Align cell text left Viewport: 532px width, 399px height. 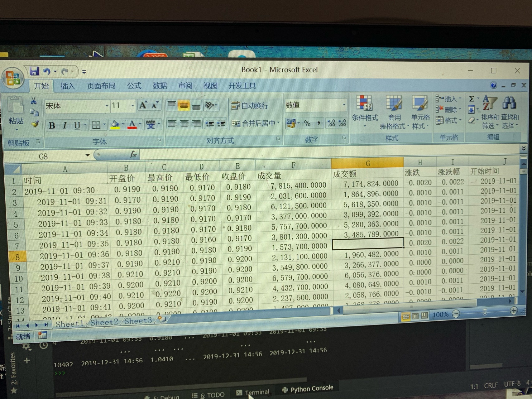[x=172, y=123]
